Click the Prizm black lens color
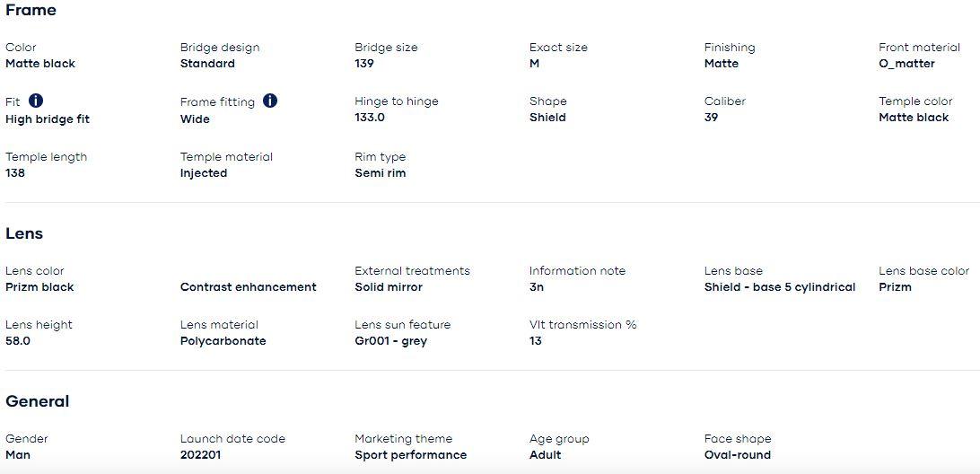 (x=39, y=287)
